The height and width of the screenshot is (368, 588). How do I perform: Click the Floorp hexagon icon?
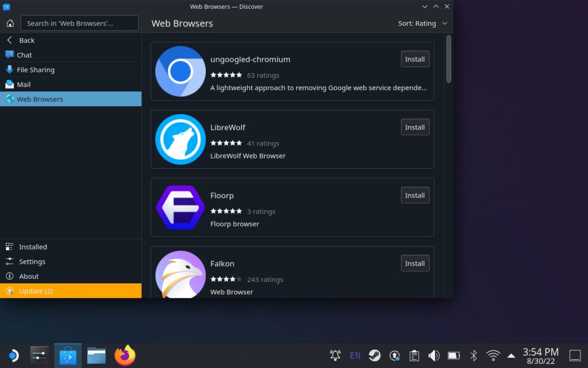(x=180, y=207)
